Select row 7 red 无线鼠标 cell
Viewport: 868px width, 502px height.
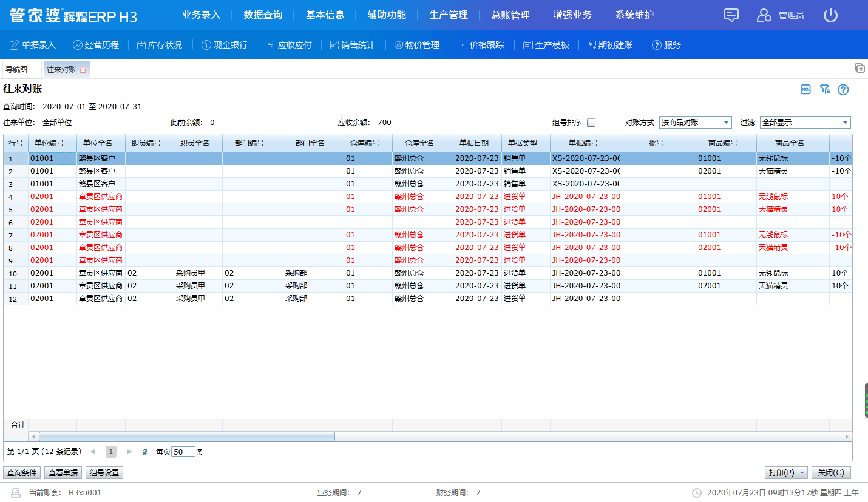point(793,235)
